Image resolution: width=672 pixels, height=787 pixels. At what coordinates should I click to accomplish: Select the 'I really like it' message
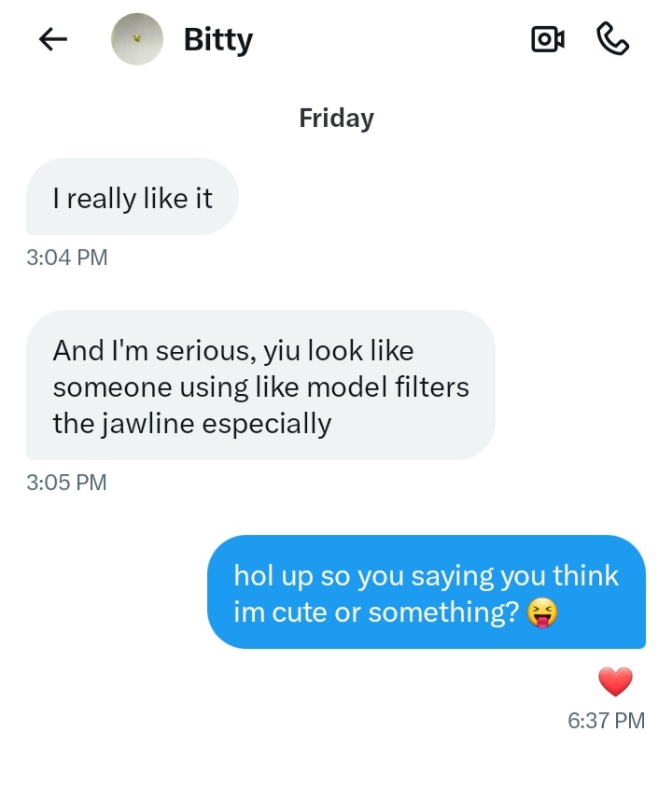click(x=133, y=197)
